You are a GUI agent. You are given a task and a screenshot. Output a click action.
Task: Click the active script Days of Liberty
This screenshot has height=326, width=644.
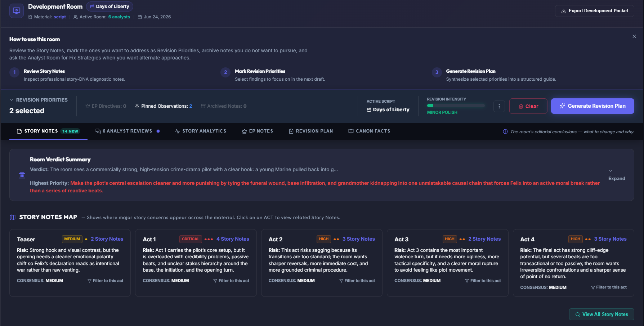[388, 110]
